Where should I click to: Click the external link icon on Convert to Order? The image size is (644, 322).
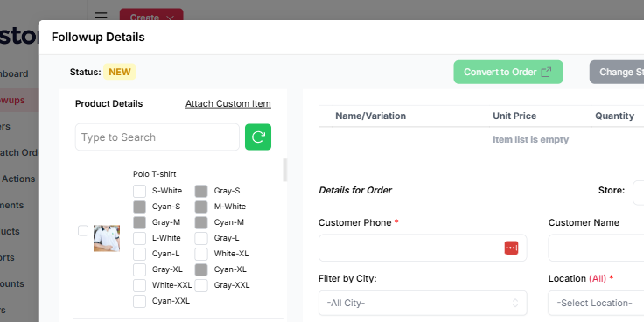pyautogui.click(x=546, y=73)
